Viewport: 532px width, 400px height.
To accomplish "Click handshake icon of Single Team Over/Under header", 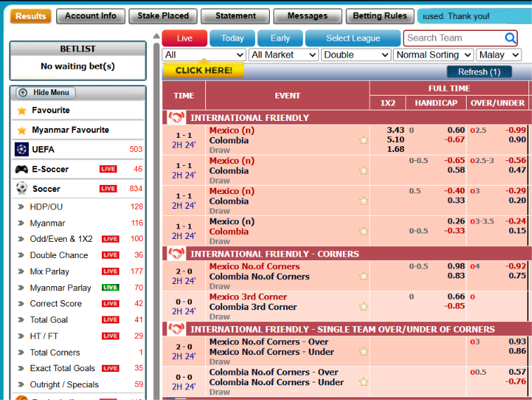I will [176, 329].
